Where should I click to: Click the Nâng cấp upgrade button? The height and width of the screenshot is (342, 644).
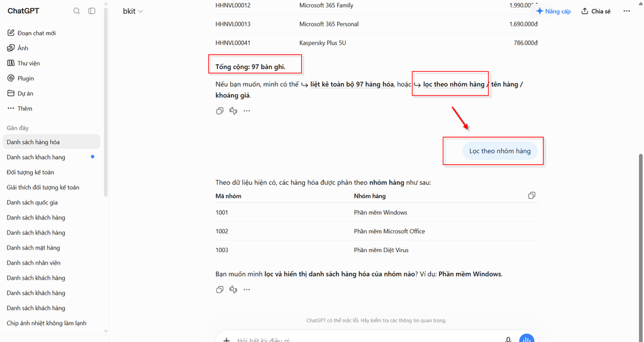pyautogui.click(x=553, y=11)
